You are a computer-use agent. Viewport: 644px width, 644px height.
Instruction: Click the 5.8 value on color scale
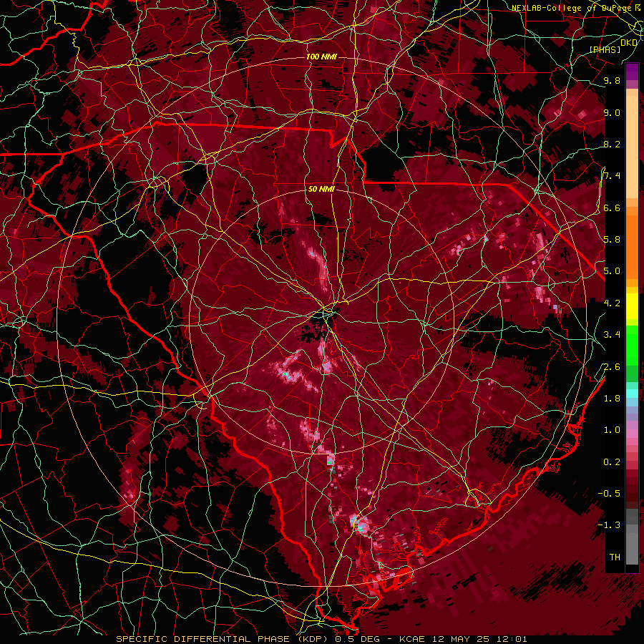tap(612, 240)
